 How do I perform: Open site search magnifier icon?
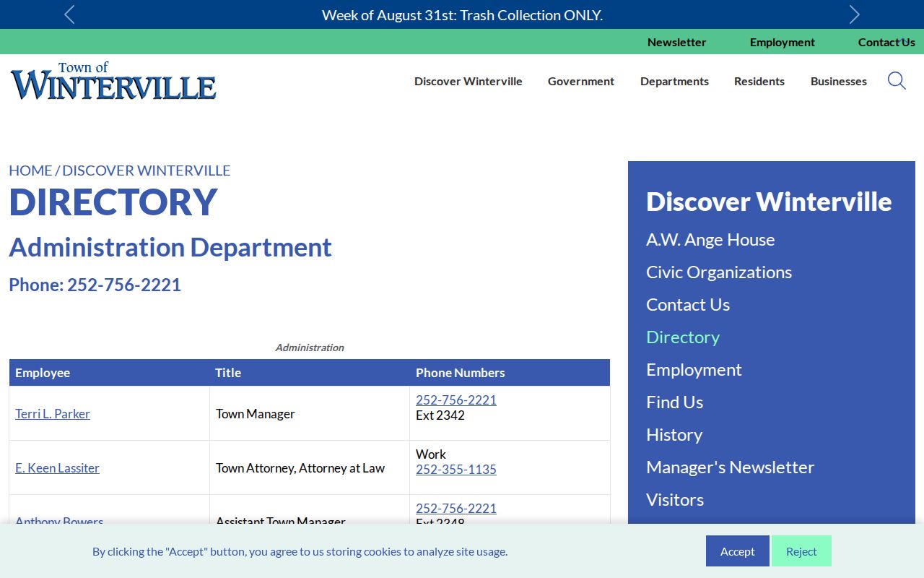point(897,81)
